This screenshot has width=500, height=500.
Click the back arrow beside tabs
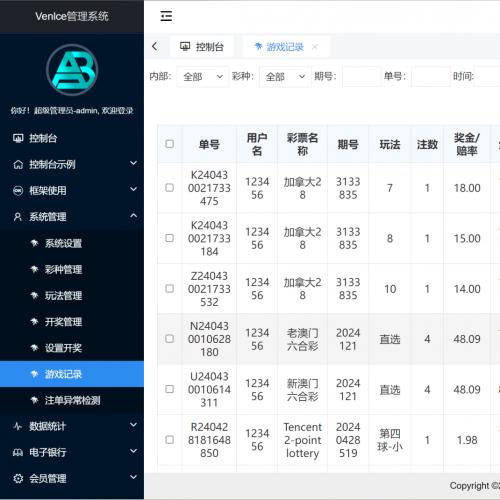154,46
